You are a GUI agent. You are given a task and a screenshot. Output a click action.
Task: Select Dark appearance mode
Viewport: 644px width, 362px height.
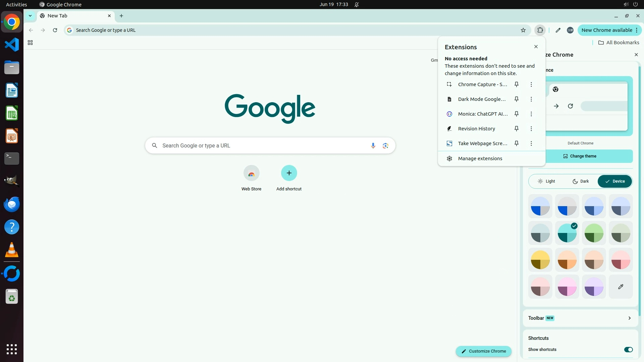[581, 181]
